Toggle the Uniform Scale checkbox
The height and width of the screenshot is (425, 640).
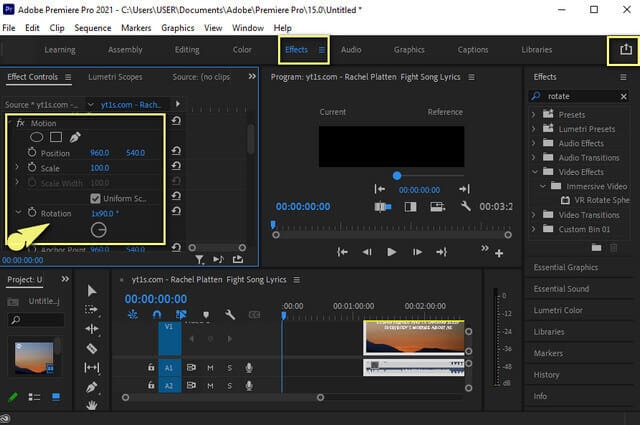pos(96,198)
